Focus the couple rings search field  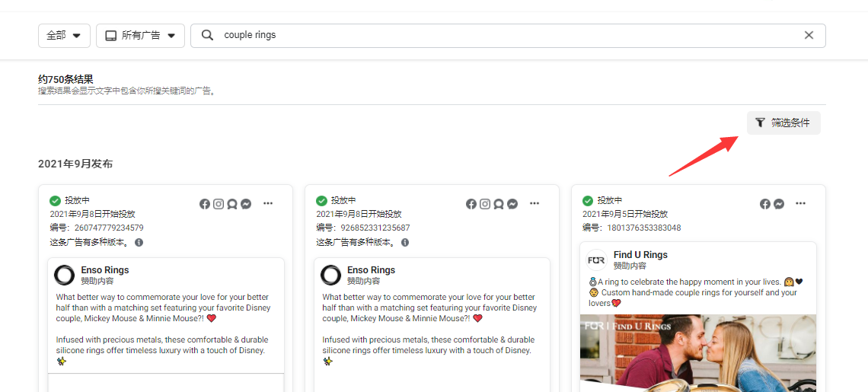(x=508, y=36)
